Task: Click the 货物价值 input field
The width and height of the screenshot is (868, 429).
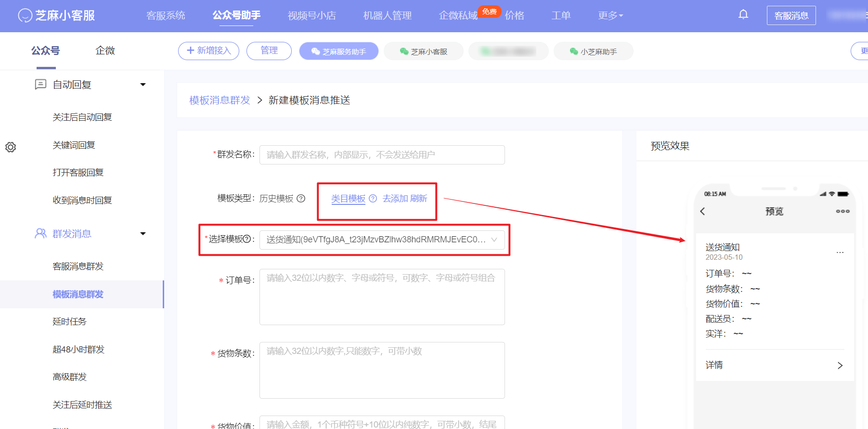Action: click(x=382, y=422)
